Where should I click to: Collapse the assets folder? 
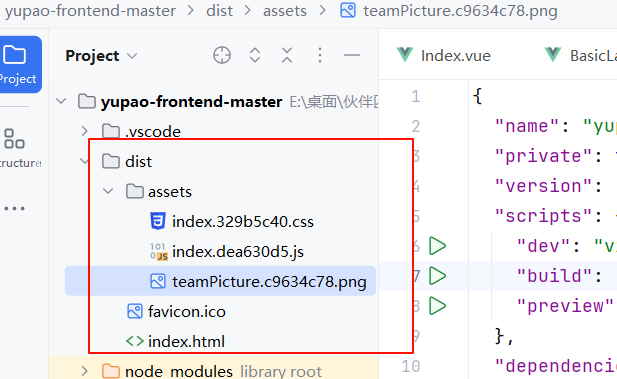coord(108,192)
